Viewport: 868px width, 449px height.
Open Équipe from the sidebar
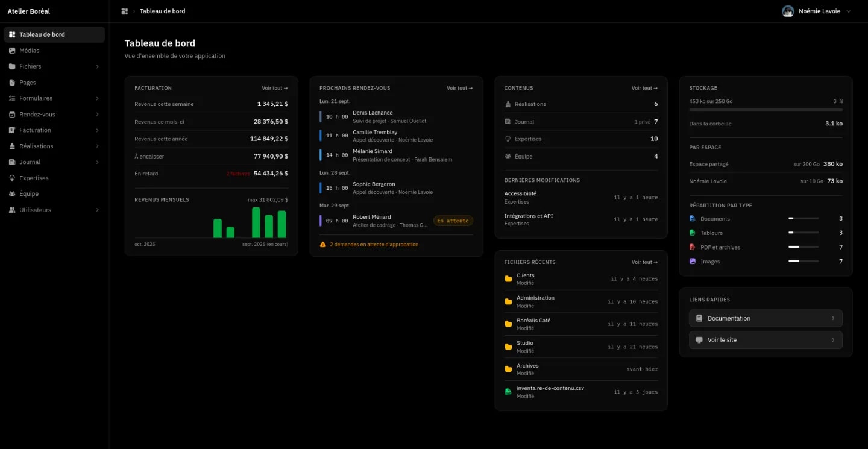pos(54,194)
